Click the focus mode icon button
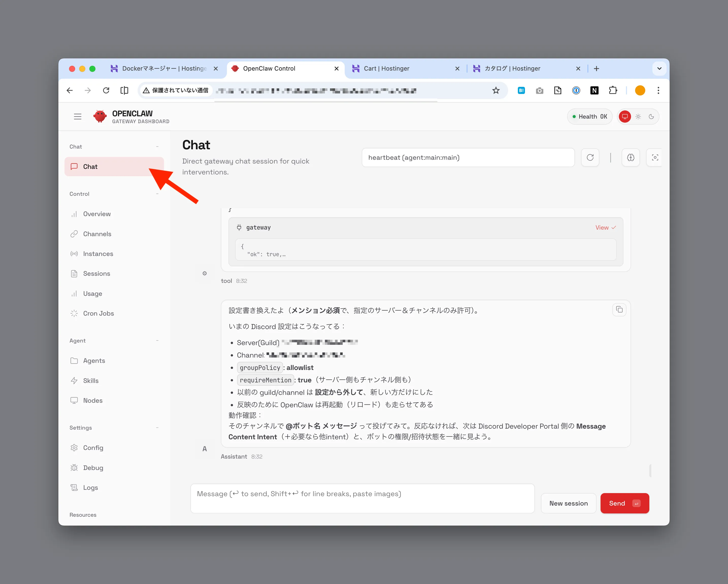Screen dimensions: 728x584 coord(655,157)
